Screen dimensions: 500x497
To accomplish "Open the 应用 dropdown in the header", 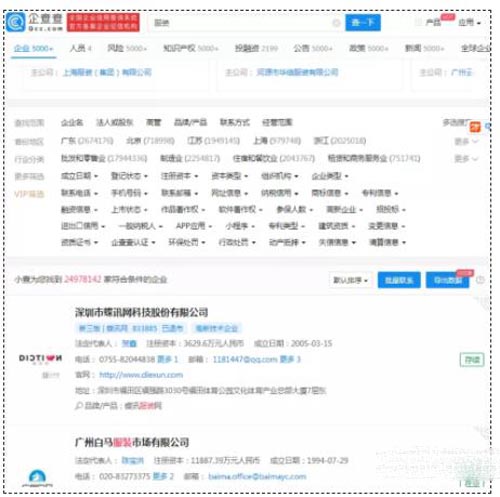I will (x=469, y=23).
